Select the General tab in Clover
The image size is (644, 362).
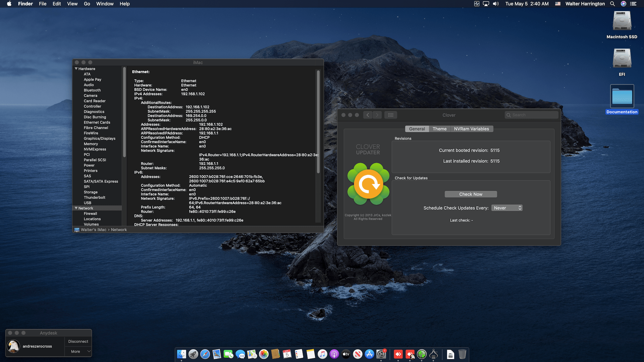click(417, 129)
